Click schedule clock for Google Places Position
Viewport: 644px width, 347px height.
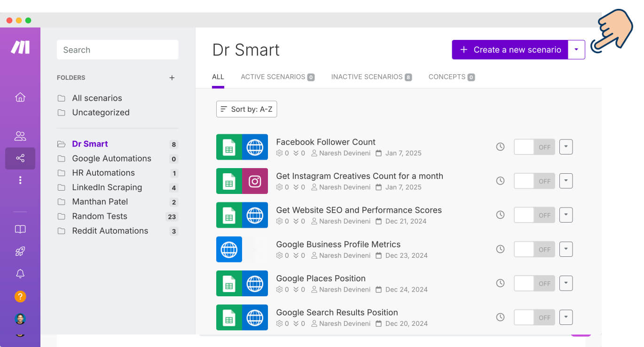(500, 283)
